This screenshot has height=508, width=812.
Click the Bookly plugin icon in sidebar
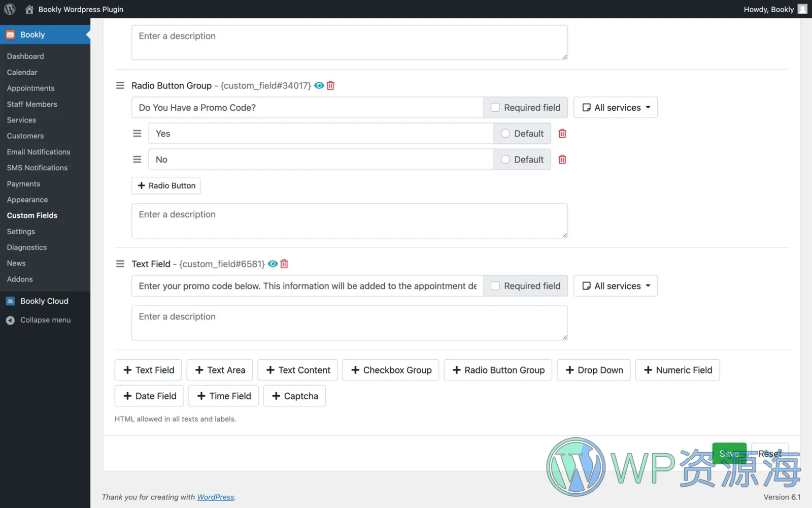click(10, 35)
